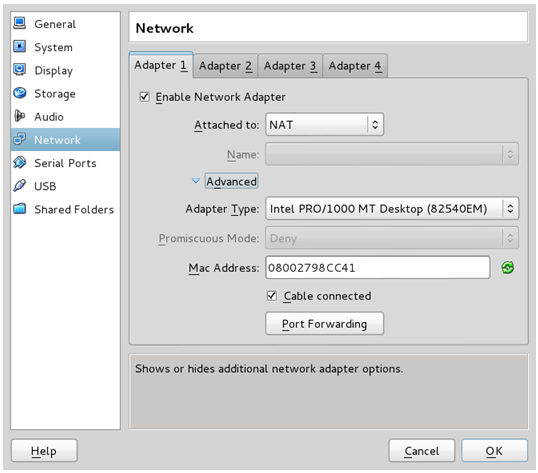
Task: Click into the Mac Address field
Action: coord(377,268)
